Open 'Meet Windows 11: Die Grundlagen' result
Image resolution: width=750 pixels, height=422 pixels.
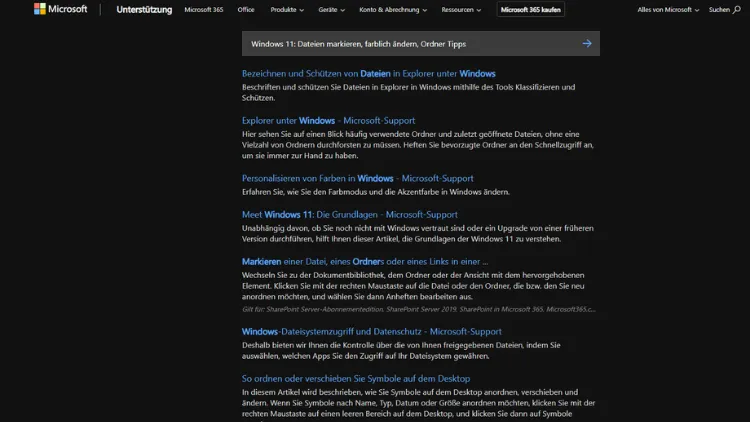pyautogui.click(x=349, y=215)
